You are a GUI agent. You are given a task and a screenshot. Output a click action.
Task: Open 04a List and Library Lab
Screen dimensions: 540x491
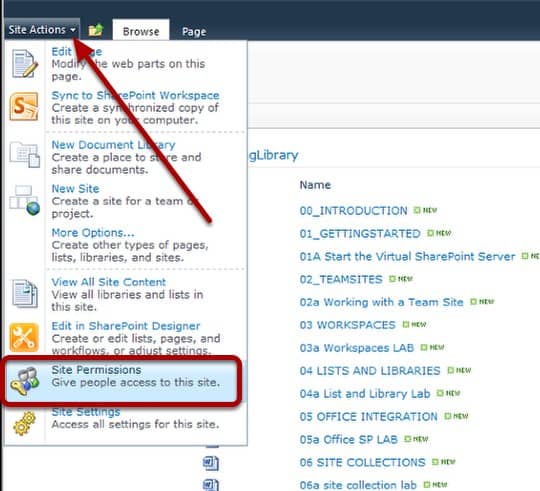pos(365,394)
